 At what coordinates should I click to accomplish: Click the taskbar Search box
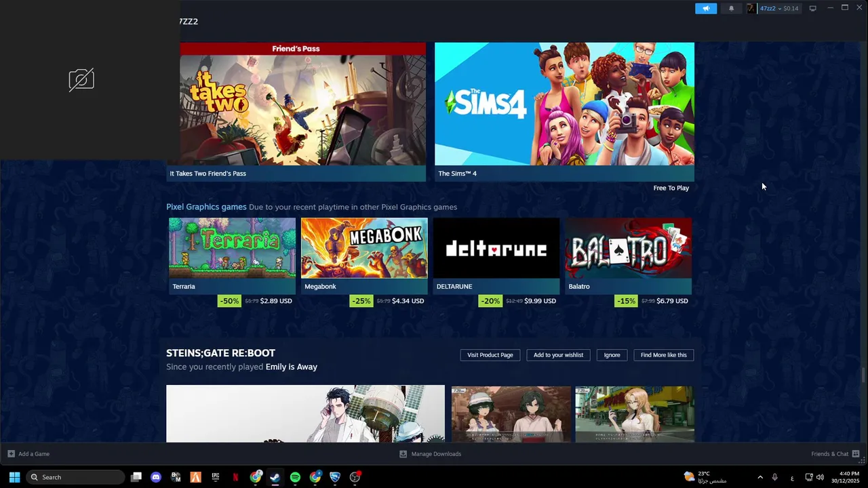tap(76, 477)
